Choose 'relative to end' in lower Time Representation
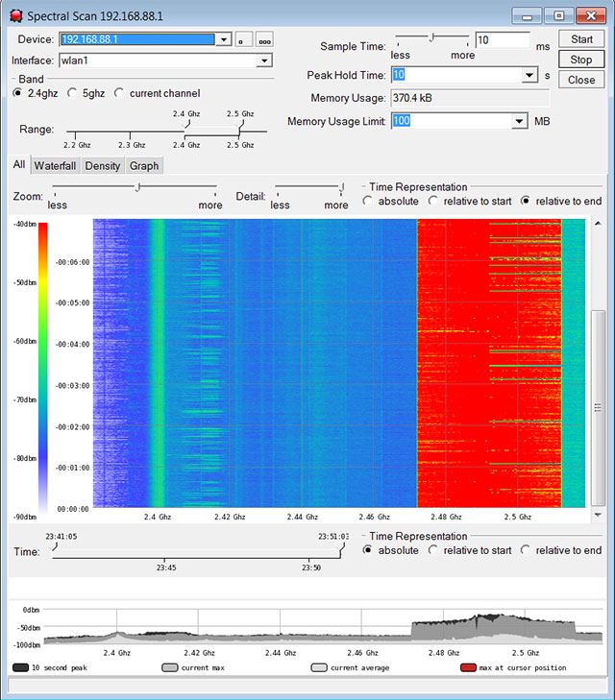The image size is (615, 700). point(526,550)
